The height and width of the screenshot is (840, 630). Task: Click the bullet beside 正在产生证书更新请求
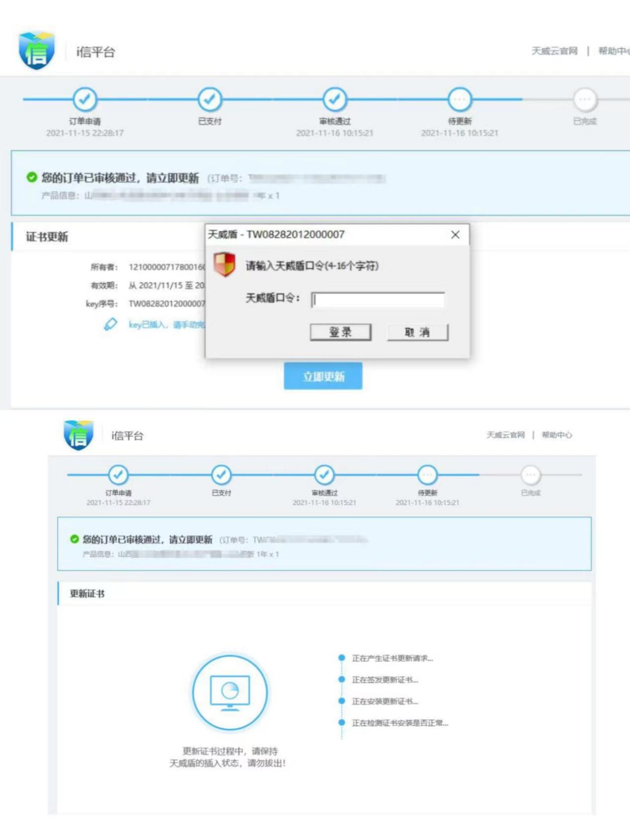click(x=342, y=658)
